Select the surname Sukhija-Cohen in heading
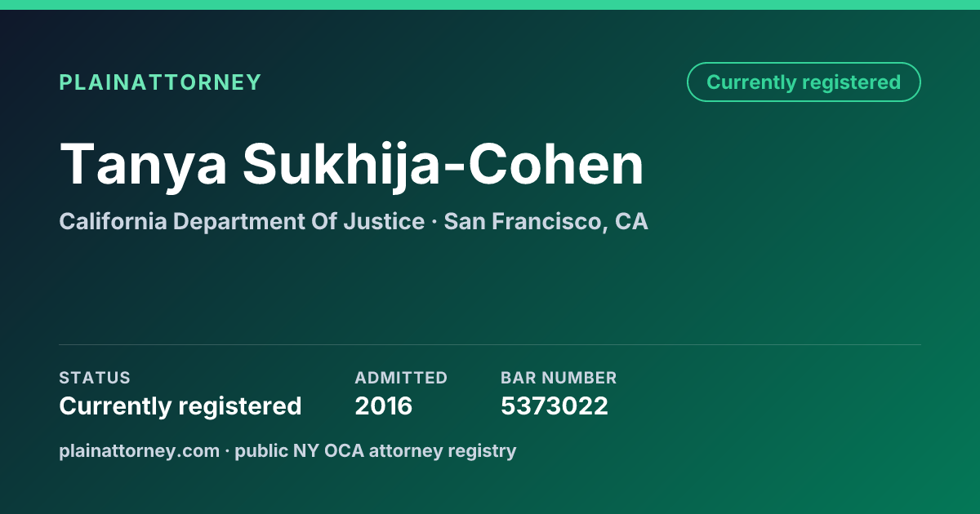Viewport: 980px width, 514px height. click(x=443, y=165)
